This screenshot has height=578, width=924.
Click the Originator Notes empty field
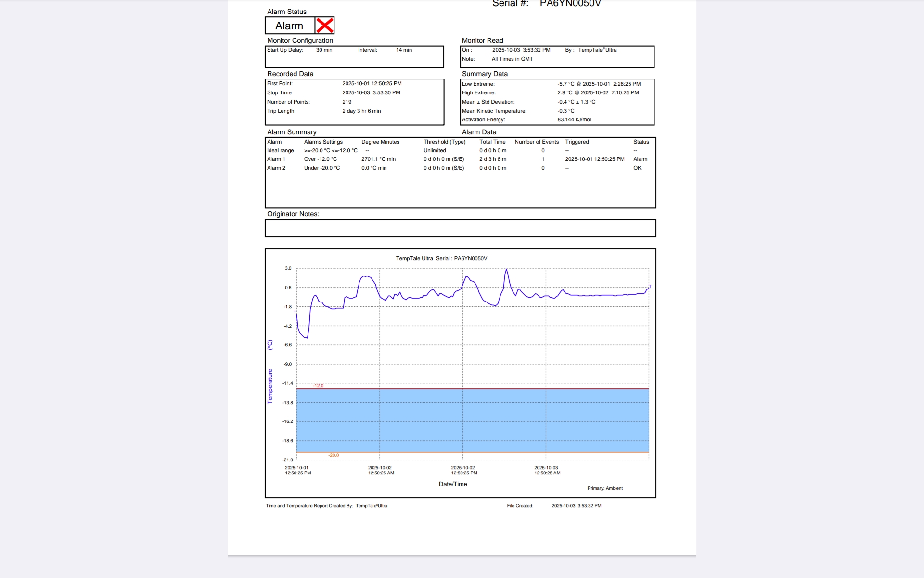coord(460,228)
